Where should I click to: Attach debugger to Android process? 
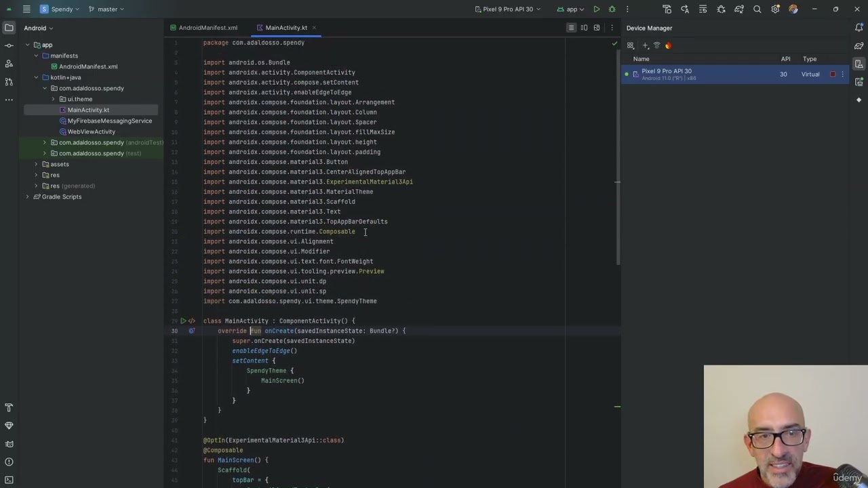click(721, 9)
